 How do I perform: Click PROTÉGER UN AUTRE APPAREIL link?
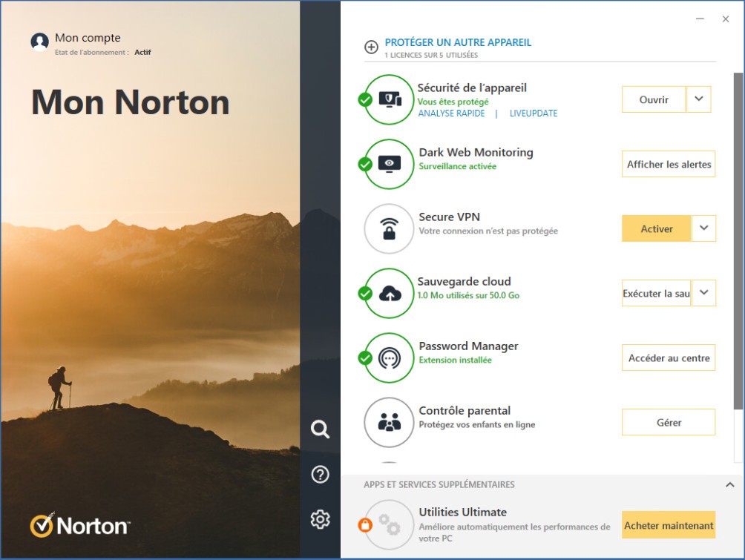point(458,42)
